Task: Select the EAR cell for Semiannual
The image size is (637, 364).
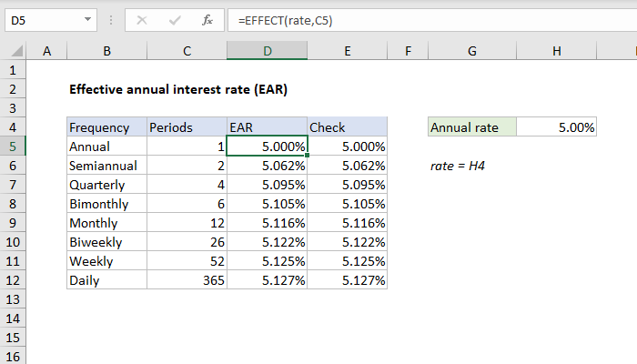Action: (x=267, y=166)
